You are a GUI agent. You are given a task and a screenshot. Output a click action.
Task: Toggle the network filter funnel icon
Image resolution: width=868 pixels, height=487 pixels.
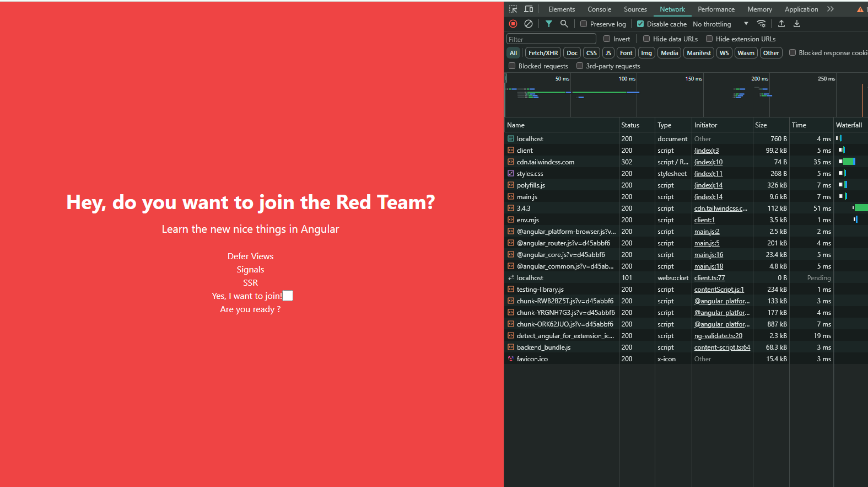click(x=549, y=24)
